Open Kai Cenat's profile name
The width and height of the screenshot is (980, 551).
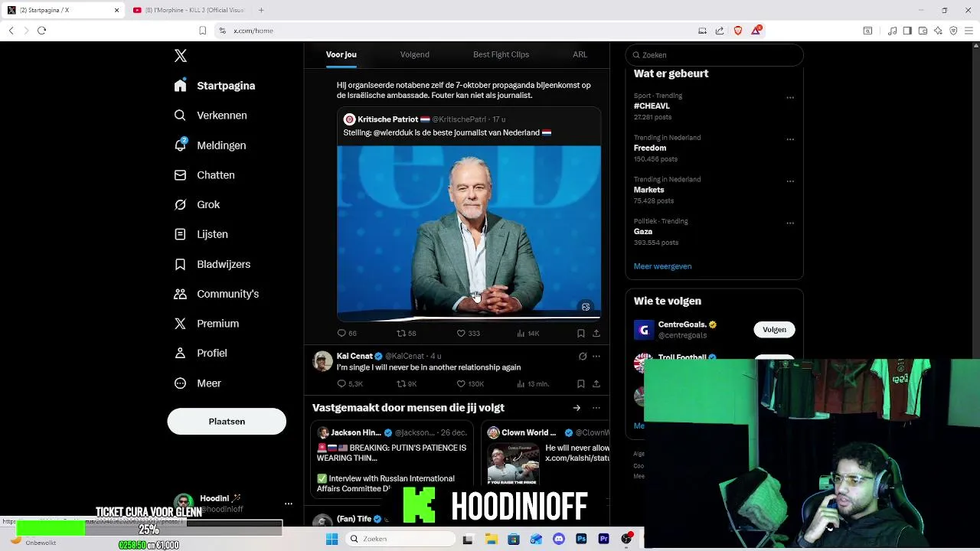click(354, 356)
